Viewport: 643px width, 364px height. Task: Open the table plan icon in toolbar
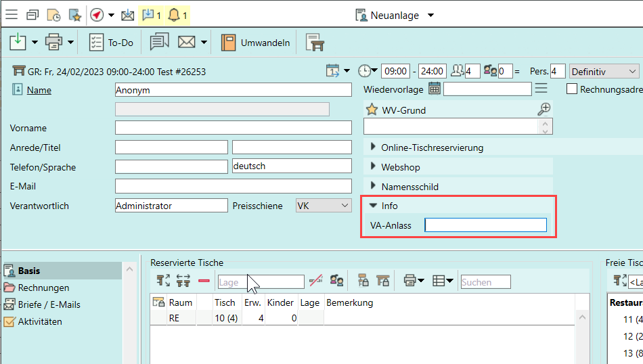[315, 43]
